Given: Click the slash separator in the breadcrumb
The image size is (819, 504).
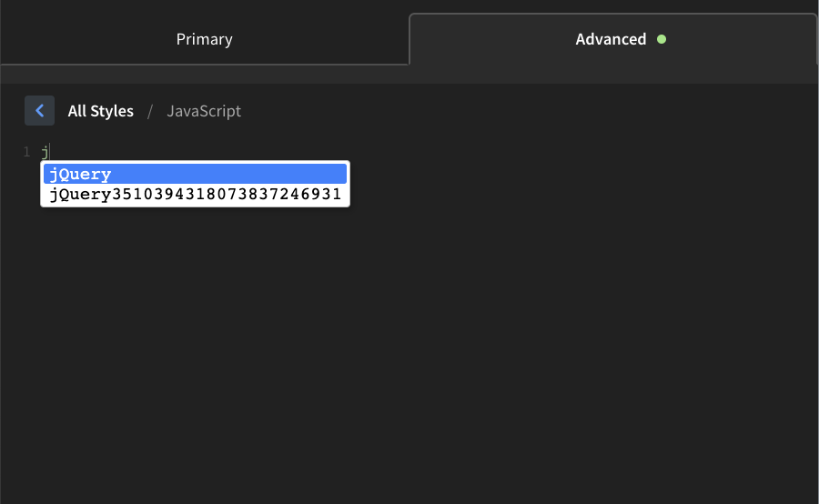Looking at the screenshot, I should coord(150,111).
